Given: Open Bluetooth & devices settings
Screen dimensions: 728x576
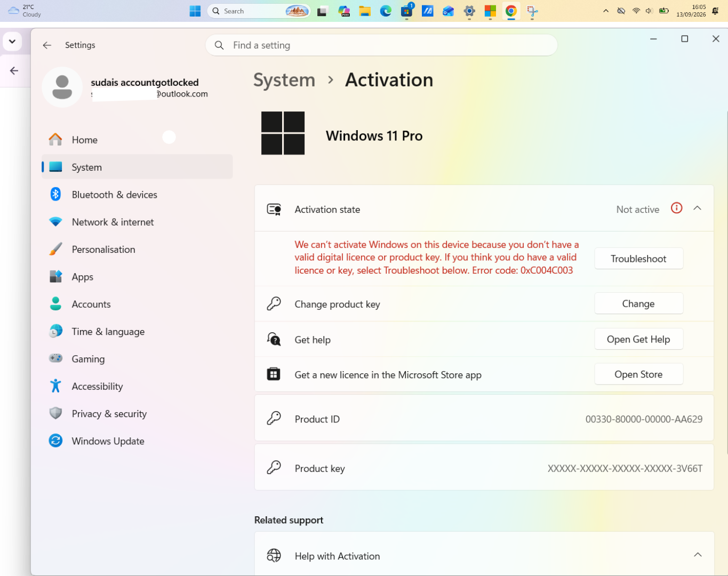Looking at the screenshot, I should click(137, 195).
